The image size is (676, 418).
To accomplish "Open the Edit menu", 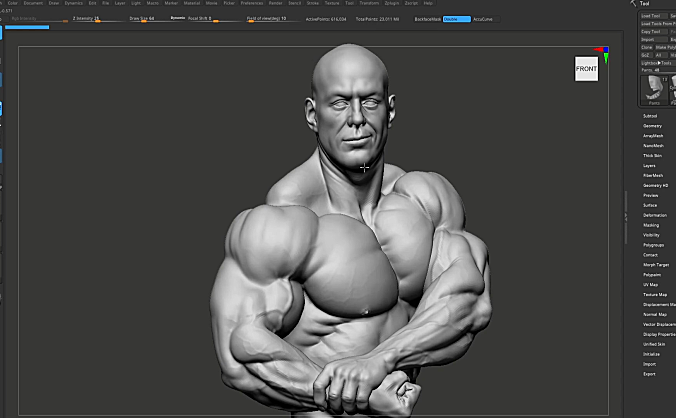I will pyautogui.click(x=92, y=3).
